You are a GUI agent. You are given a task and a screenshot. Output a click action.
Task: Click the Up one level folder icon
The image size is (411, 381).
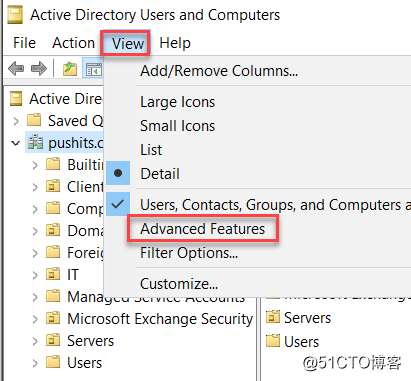tap(70, 69)
